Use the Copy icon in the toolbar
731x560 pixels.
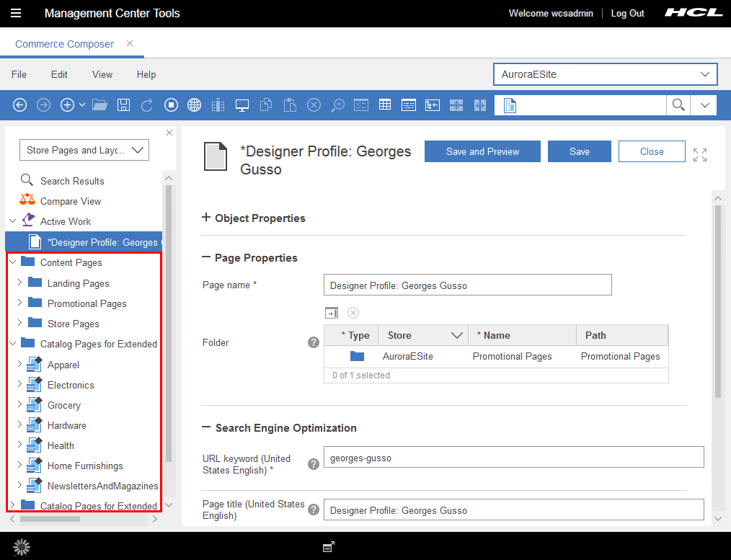265,105
